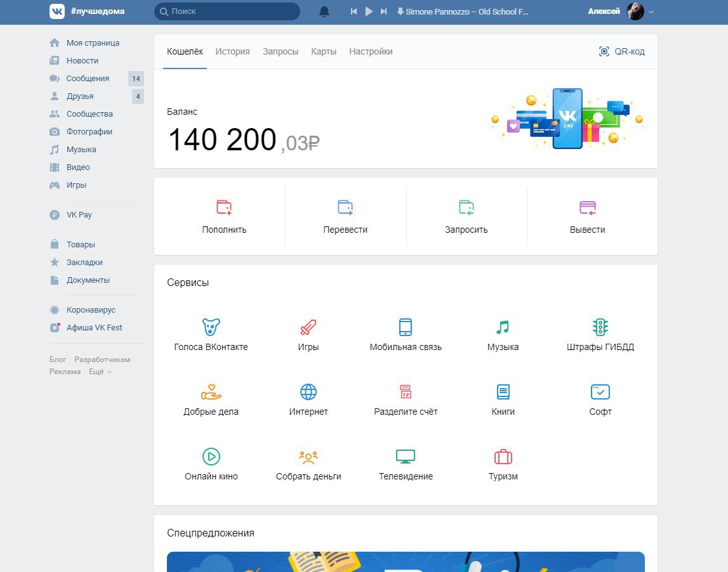Switch to the Запросы tab
Viewport: 728px width, 572px height.
pos(281,51)
